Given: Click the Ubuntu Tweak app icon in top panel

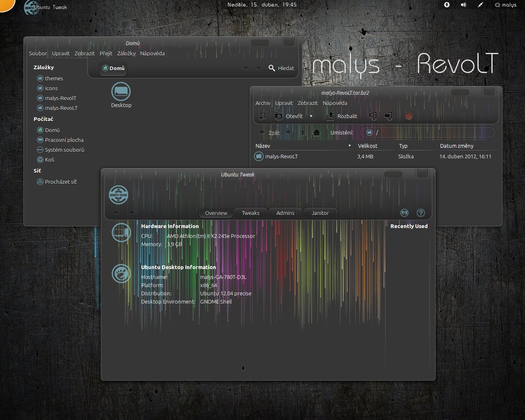Looking at the screenshot, I should tap(31, 7).
